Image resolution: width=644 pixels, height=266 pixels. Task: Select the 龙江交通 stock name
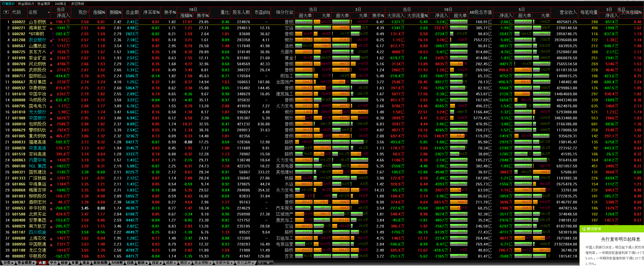click(x=38, y=250)
